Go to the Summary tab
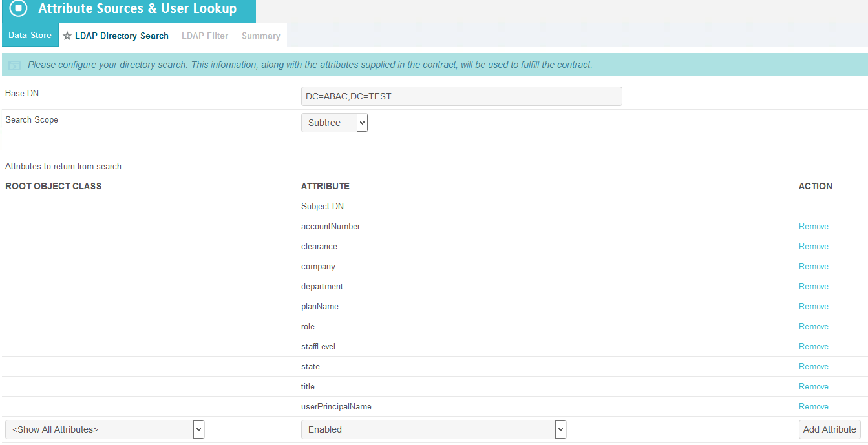Image resolution: width=868 pixels, height=445 pixels. [x=261, y=36]
